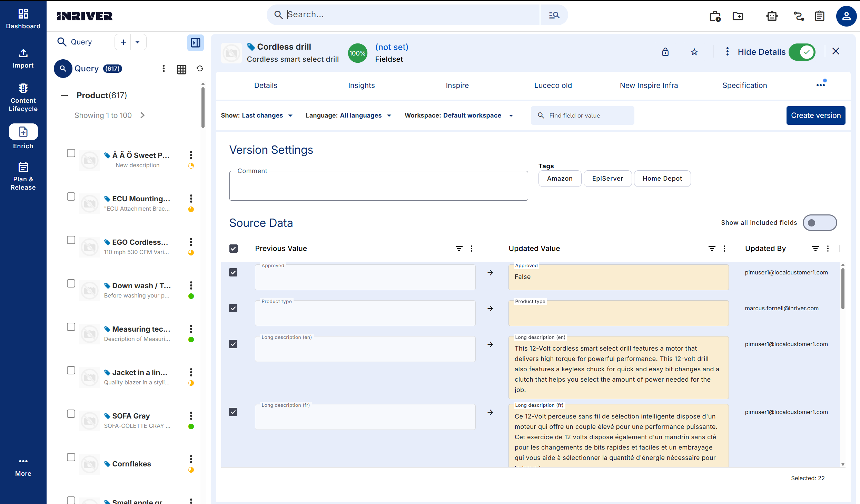Toggle the Hide Details switch
The height and width of the screenshot is (504, 860).
[x=802, y=52]
